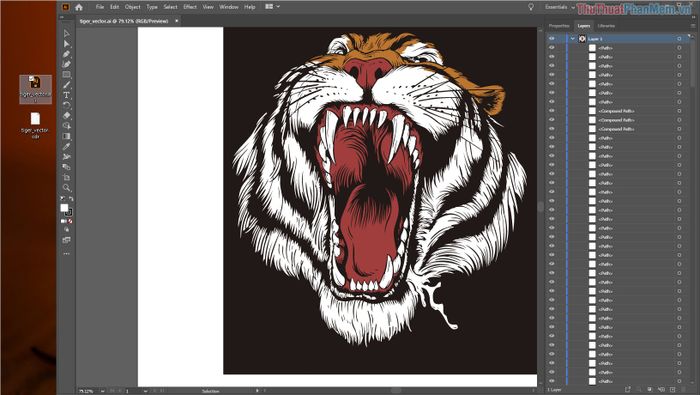Image resolution: width=700 pixels, height=395 pixels.
Task: Switch to the Properties tab
Action: [559, 26]
